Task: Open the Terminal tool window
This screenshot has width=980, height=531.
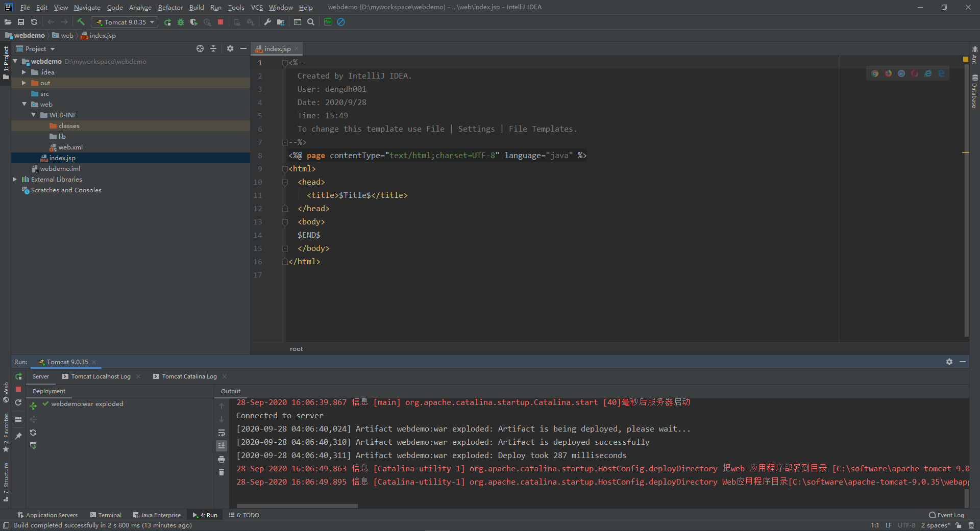Action: (106, 515)
